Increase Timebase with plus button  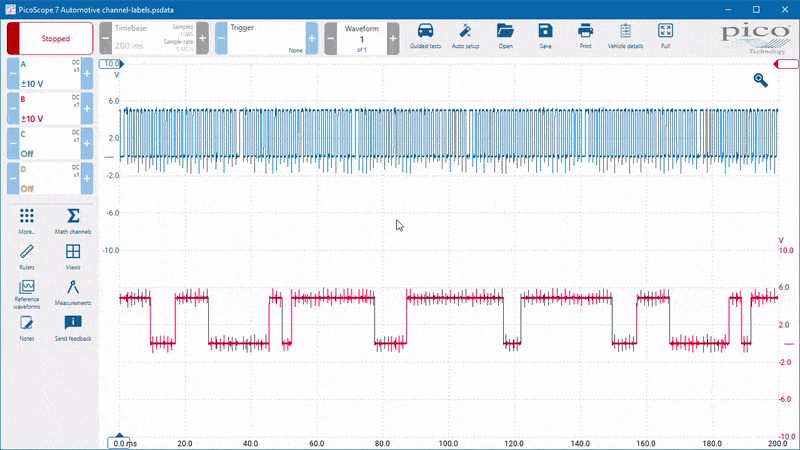point(203,38)
